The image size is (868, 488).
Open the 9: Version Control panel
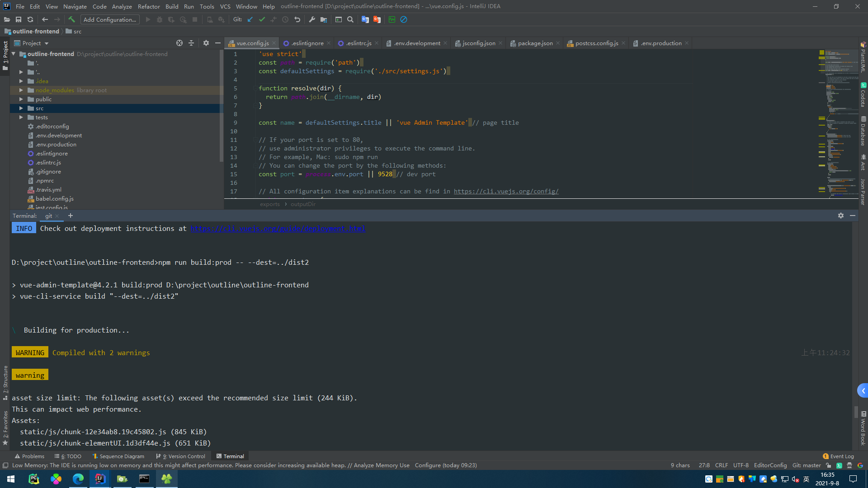click(180, 456)
